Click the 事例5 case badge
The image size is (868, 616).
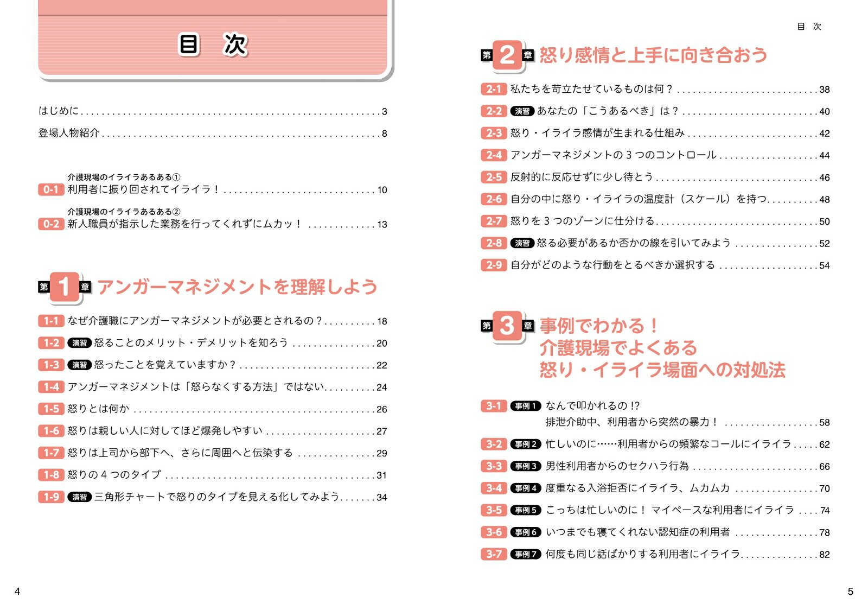pyautogui.click(x=526, y=510)
